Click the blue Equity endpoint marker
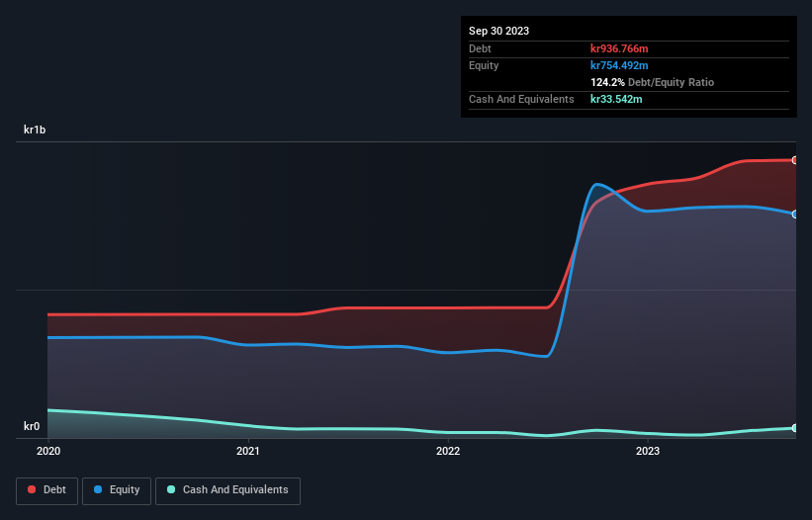This screenshot has width=812, height=520. coord(795,215)
